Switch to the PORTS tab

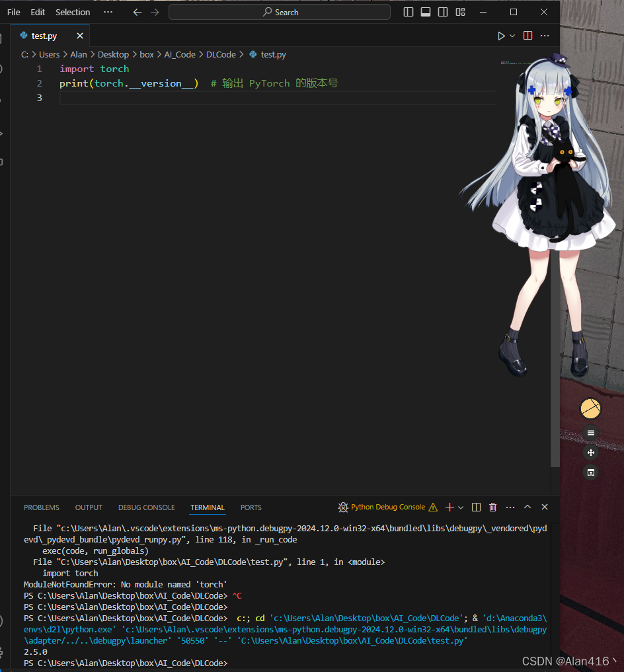pyautogui.click(x=251, y=507)
